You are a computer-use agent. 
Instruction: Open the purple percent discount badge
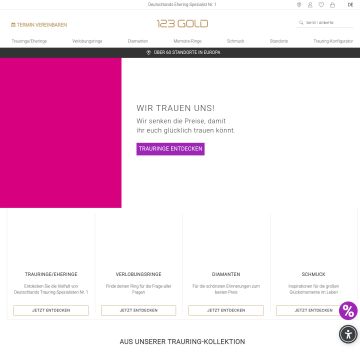(348, 311)
